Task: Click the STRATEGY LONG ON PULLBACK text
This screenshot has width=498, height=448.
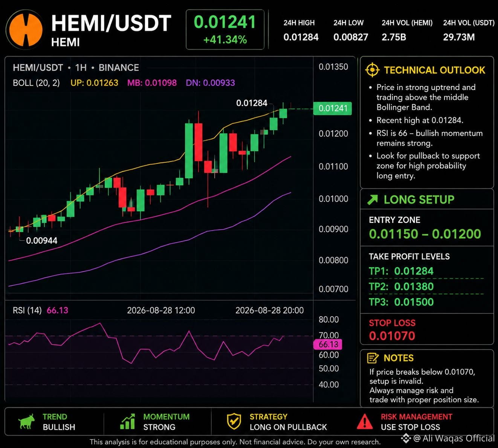Action: point(288,422)
